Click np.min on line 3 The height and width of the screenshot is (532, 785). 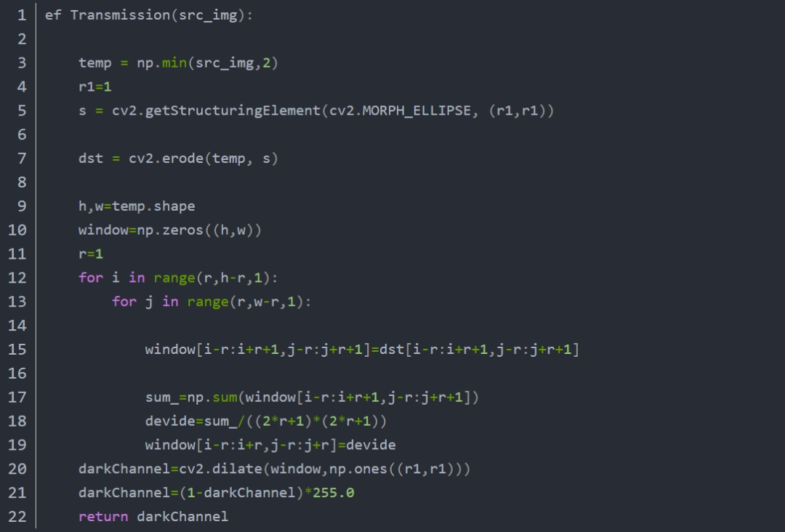161,63
